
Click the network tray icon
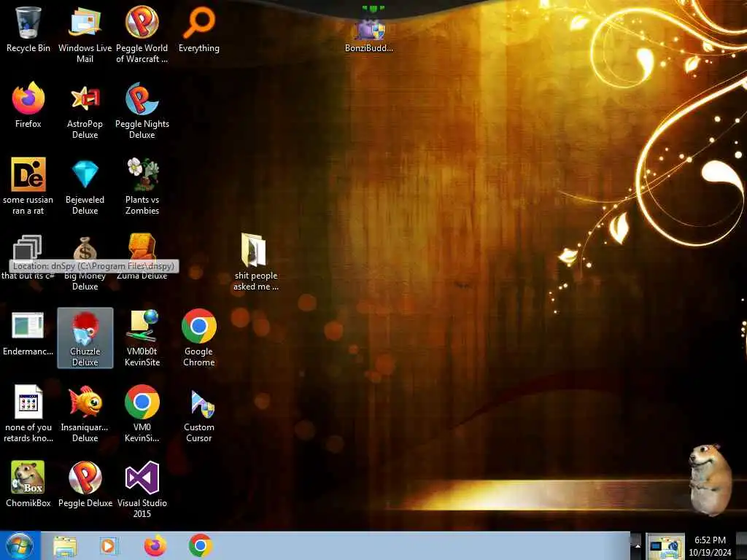click(x=665, y=548)
